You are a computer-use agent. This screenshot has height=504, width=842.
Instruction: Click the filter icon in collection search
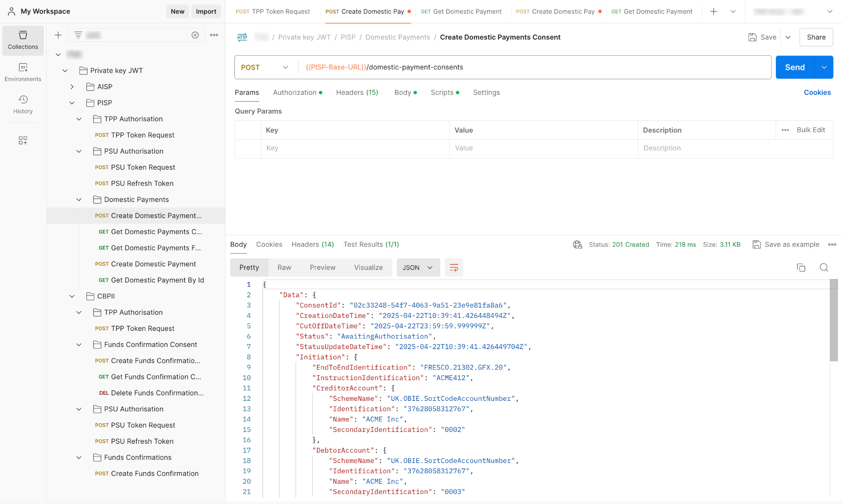click(78, 35)
